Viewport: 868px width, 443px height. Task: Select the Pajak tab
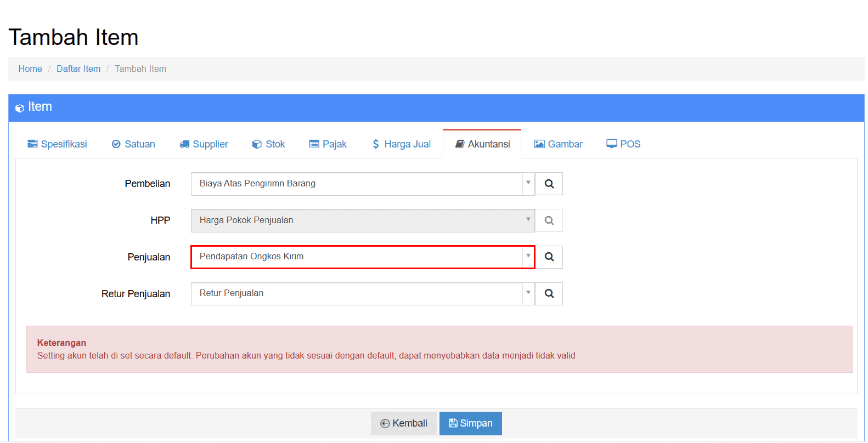click(x=328, y=144)
